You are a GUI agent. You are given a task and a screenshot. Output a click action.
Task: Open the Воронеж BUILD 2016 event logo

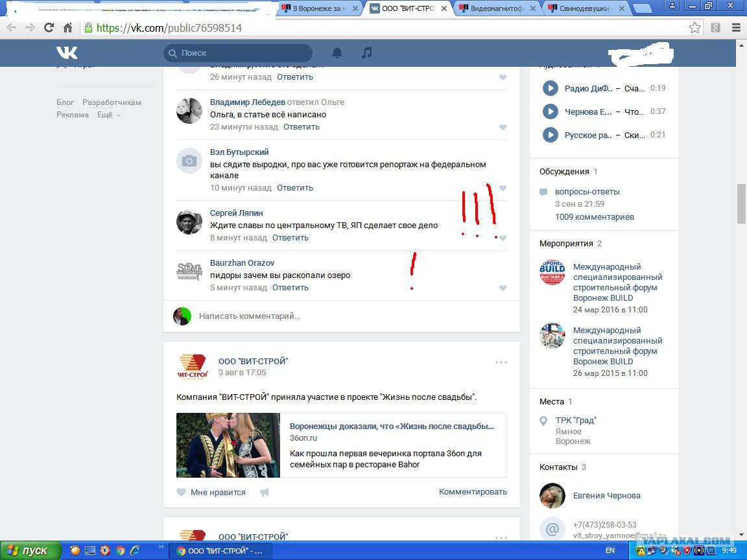[552, 272]
